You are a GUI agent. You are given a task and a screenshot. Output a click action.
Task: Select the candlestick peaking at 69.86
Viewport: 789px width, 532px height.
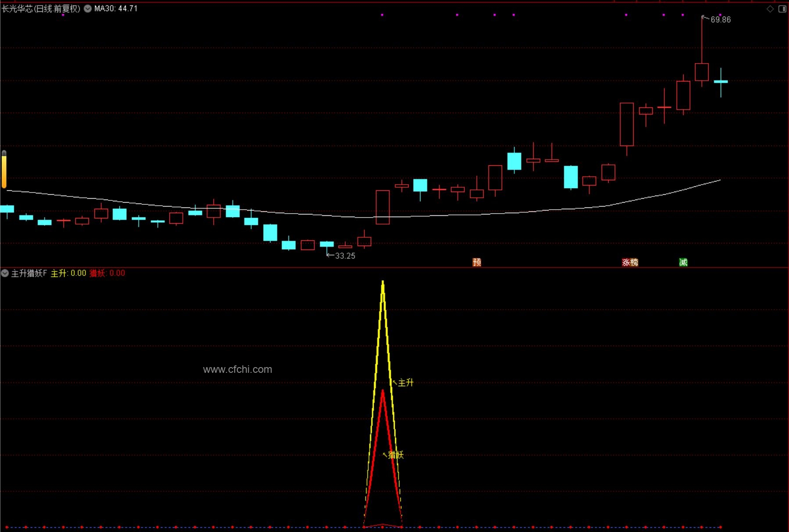pyautogui.click(x=702, y=72)
